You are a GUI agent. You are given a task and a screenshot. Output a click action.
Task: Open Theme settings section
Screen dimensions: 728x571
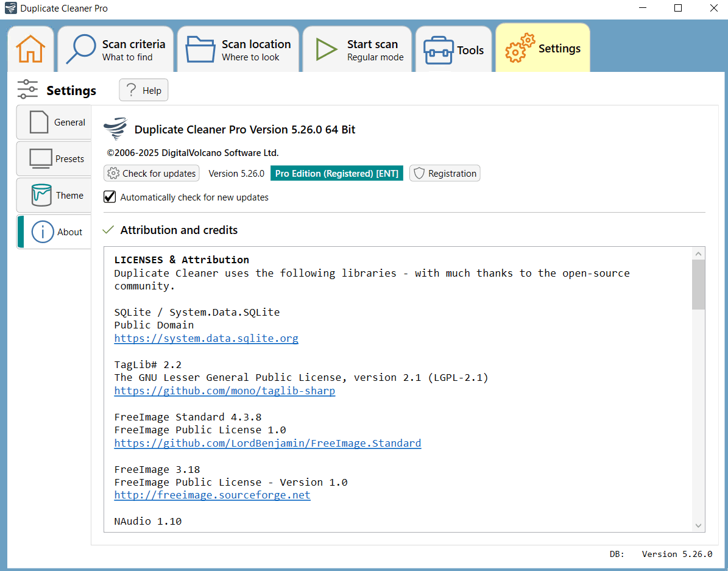coord(54,195)
